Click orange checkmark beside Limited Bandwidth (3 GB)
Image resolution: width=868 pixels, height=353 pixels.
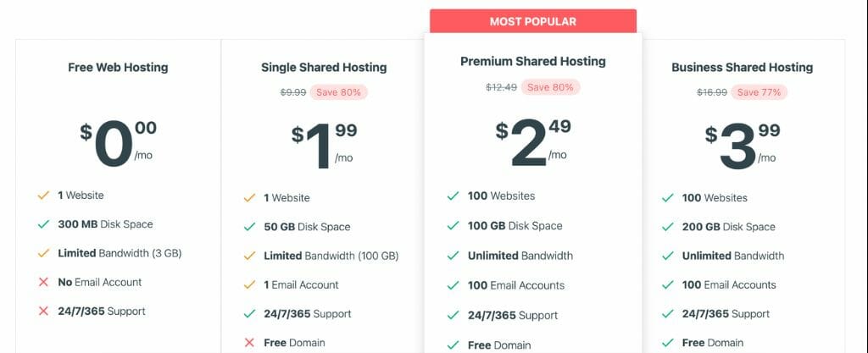point(42,253)
